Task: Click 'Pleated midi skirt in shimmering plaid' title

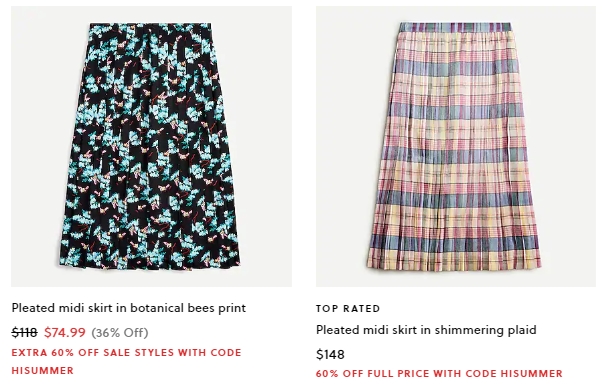Action: 426,330
